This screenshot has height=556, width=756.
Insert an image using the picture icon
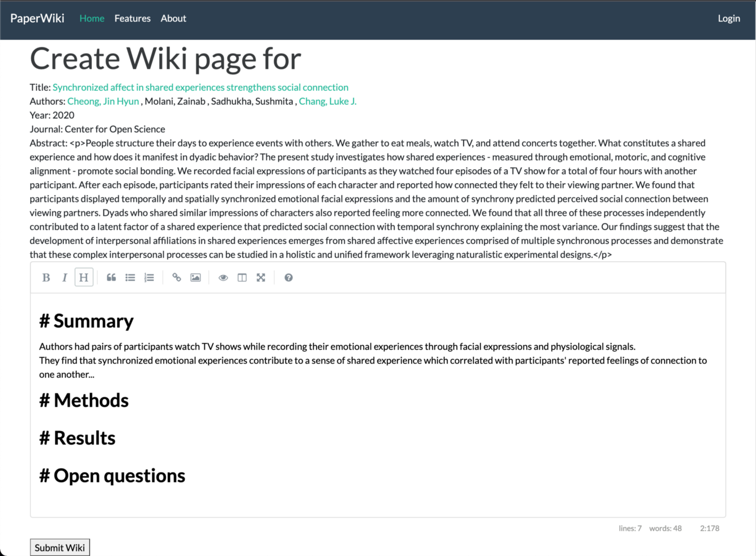pyautogui.click(x=195, y=278)
